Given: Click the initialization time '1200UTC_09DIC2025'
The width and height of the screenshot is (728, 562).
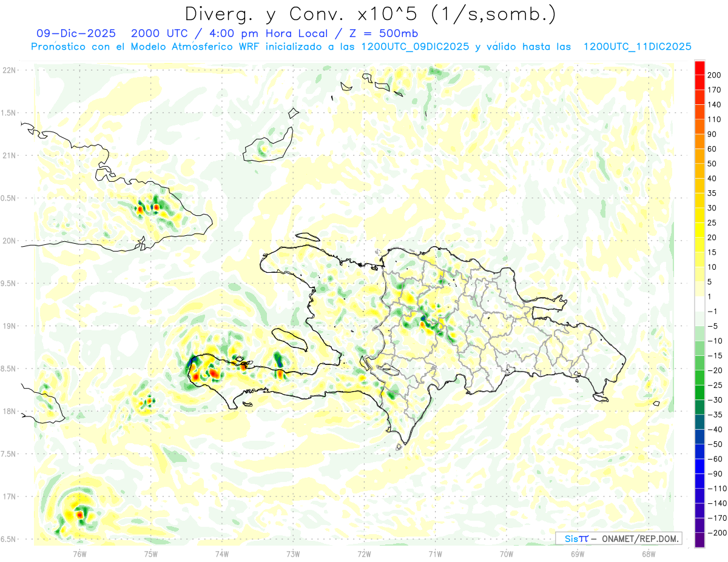Looking at the screenshot, I should [415, 47].
